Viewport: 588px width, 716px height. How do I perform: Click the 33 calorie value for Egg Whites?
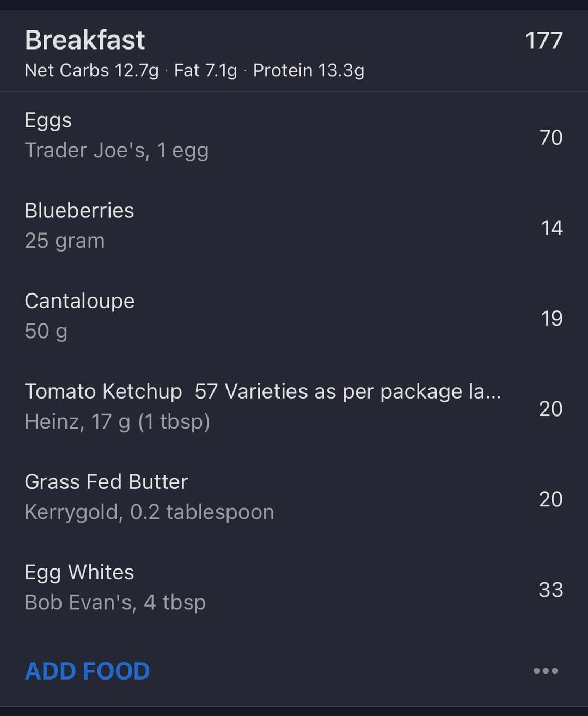550,589
